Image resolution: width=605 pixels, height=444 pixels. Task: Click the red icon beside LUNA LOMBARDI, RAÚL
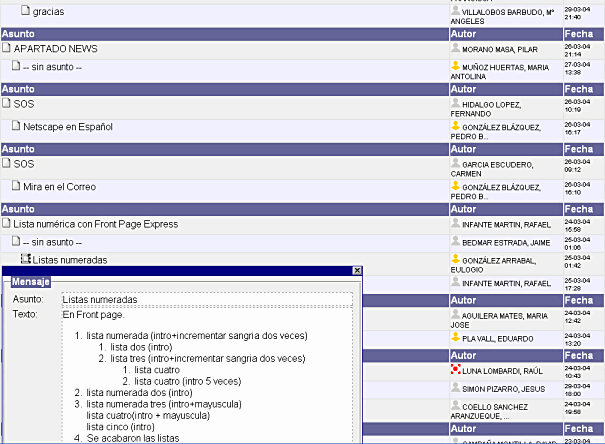tap(456, 370)
